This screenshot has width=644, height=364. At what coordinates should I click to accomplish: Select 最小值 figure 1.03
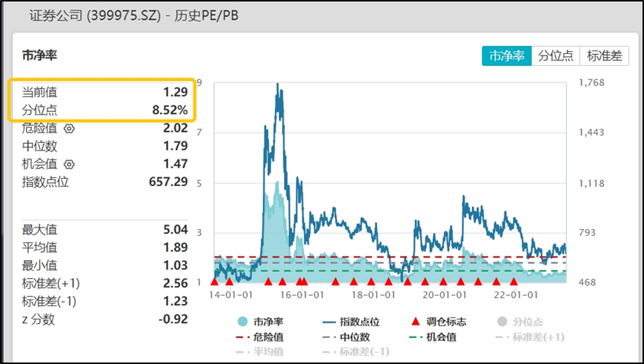tap(176, 265)
